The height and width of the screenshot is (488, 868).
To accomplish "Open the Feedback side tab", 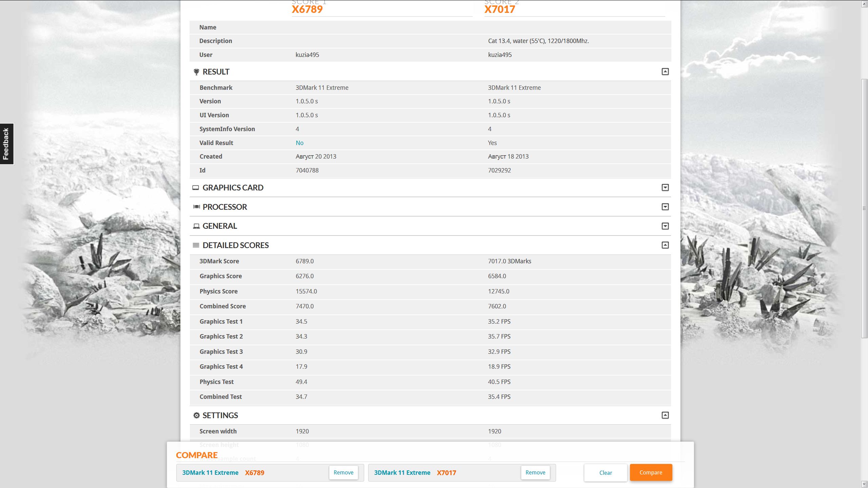I will click(6, 144).
